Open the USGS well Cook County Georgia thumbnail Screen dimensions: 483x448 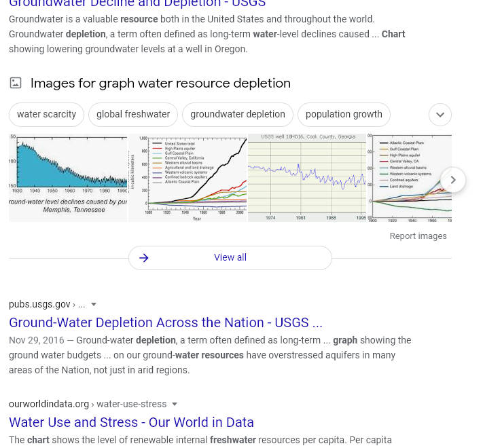coord(307,178)
